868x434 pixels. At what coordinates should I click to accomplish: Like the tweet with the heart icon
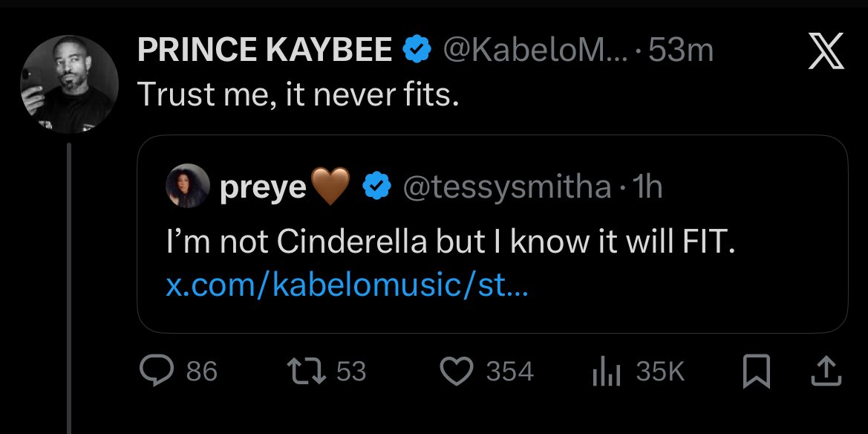click(x=457, y=371)
